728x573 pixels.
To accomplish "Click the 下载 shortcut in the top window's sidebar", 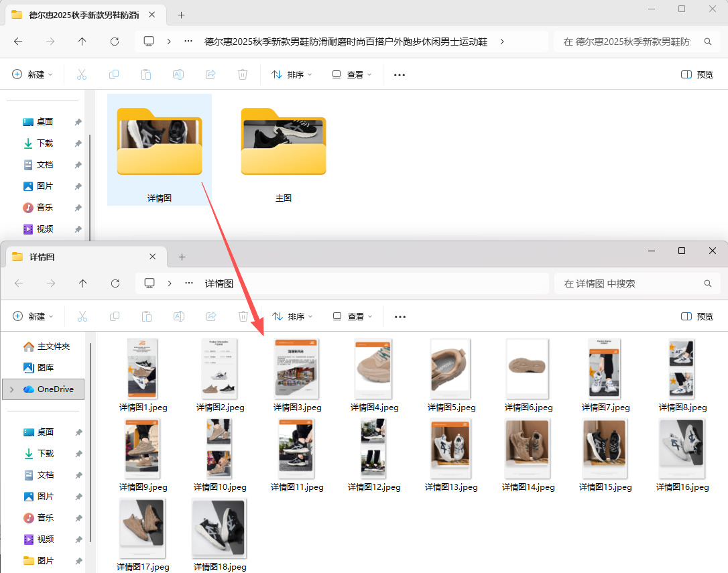I will point(44,143).
